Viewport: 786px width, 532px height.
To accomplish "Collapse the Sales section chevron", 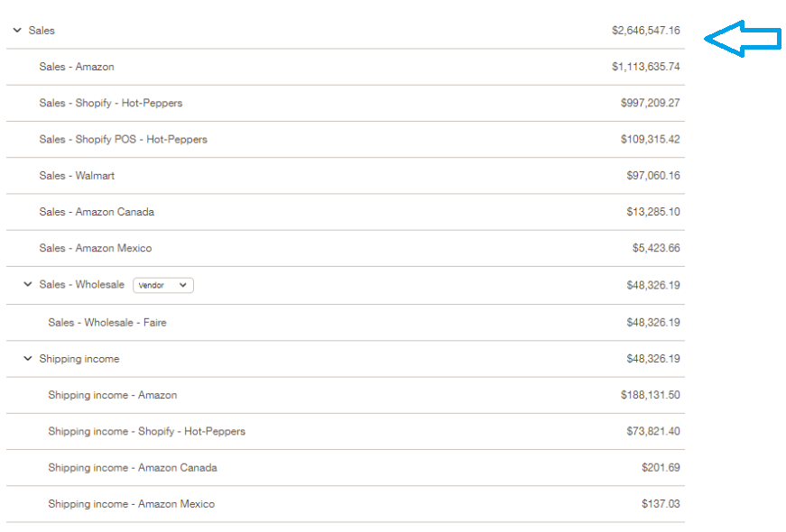I will coord(17,31).
